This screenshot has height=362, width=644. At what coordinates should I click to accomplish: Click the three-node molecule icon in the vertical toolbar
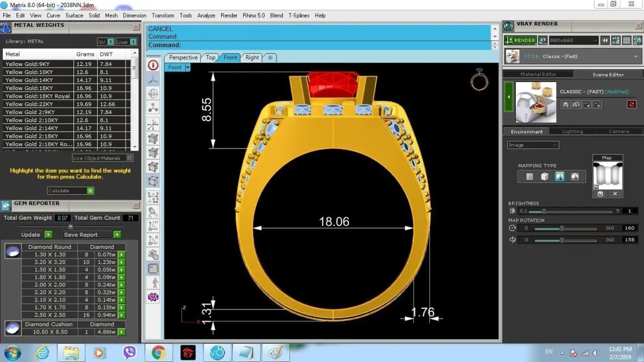[153, 108]
